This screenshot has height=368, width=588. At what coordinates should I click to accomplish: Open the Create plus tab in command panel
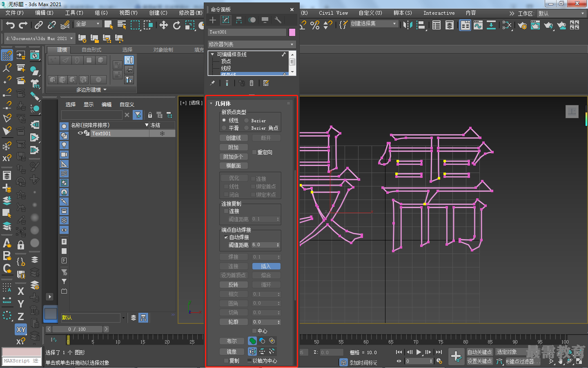coord(213,20)
